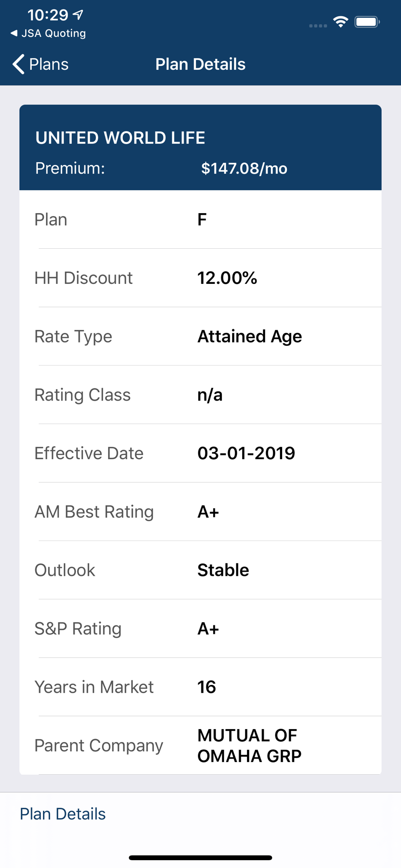Return to the JSA Quoting app via breadcrumb

[x=48, y=33]
